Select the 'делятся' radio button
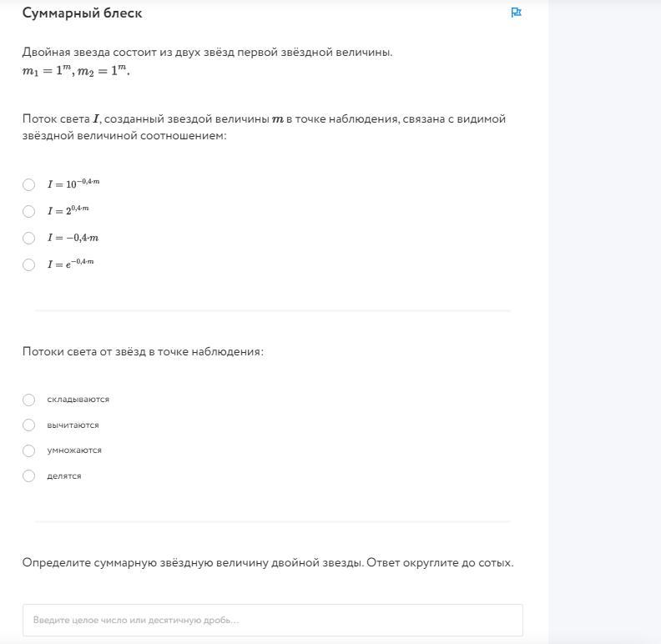Screen dimensions: 661x644 pos(29,476)
